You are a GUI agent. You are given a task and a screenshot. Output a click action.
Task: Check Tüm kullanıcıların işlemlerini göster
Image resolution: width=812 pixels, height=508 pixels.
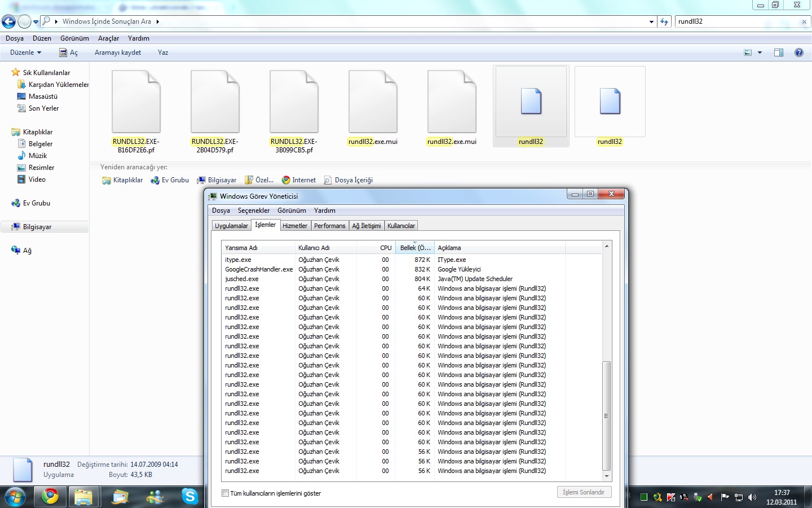coord(226,493)
